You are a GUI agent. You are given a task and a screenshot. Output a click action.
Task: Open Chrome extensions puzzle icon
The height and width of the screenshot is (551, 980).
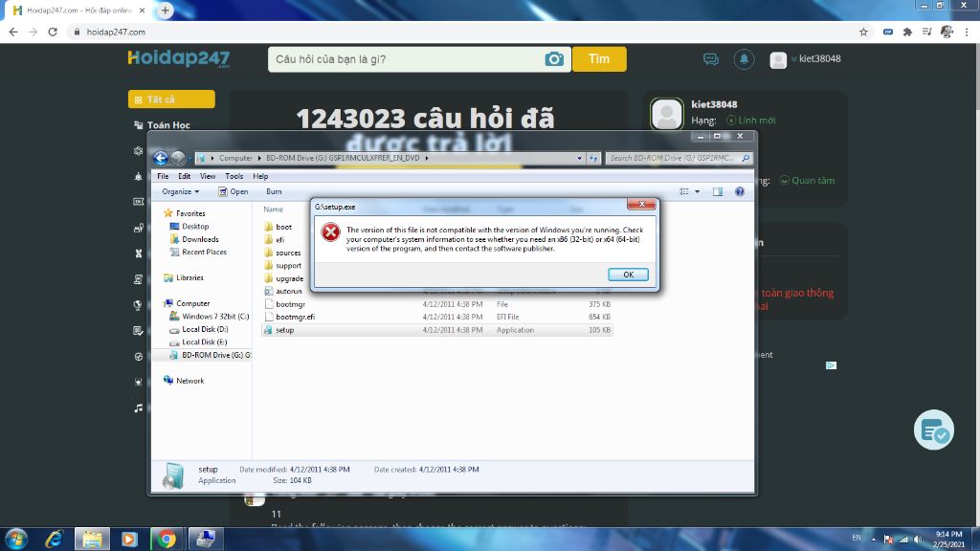(x=907, y=32)
